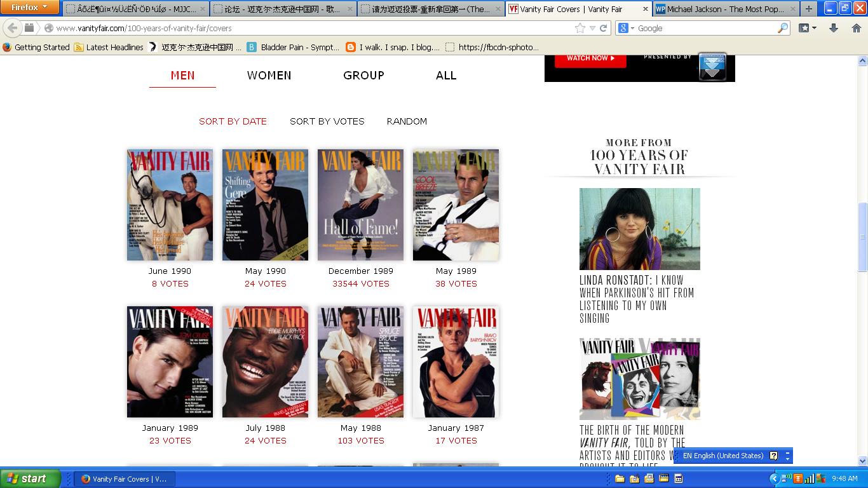Click the blue B icon next to Bladder Pain
Image resolution: width=868 pixels, height=488 pixels.
[252, 47]
